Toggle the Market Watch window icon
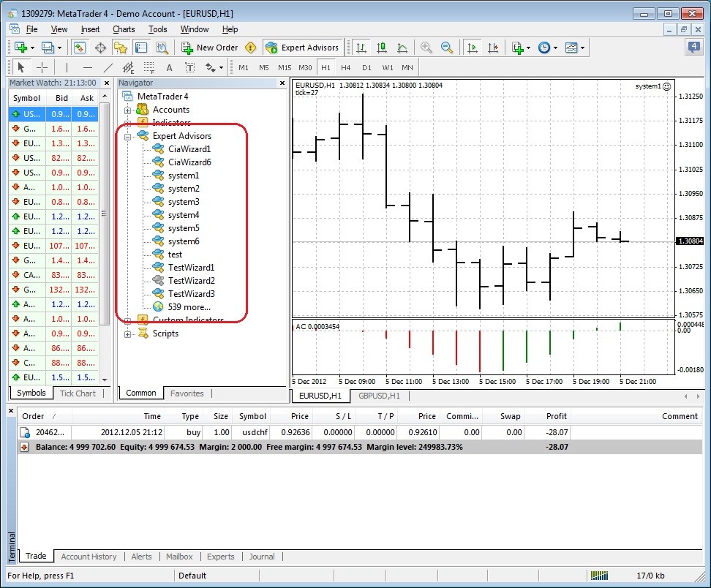The width and height of the screenshot is (711, 588). 80,48
